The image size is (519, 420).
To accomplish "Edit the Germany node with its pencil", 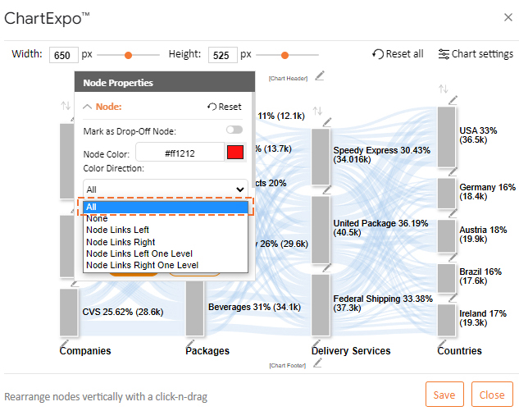I will click(x=453, y=172).
